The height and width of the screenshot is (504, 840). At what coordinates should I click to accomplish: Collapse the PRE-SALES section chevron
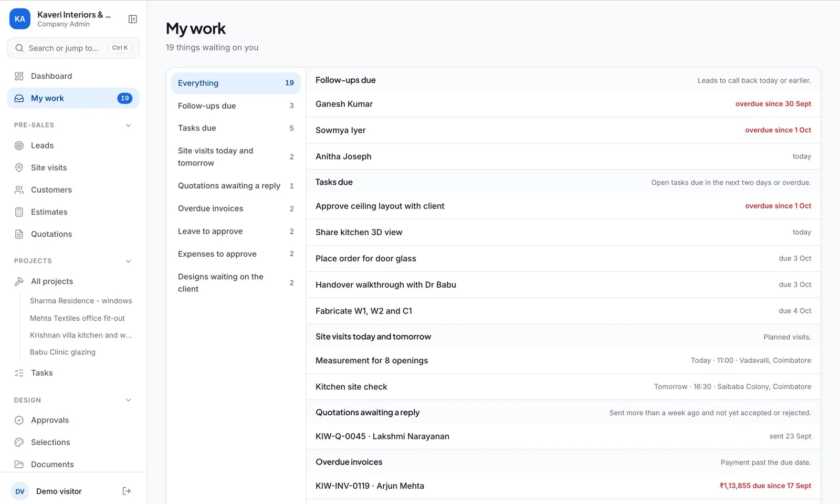(x=129, y=125)
